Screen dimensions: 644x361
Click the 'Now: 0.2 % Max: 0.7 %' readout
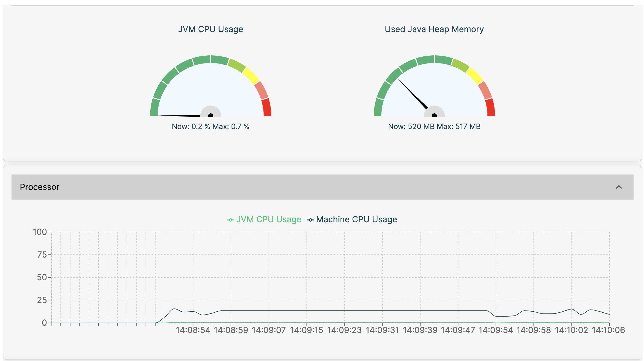tap(210, 126)
